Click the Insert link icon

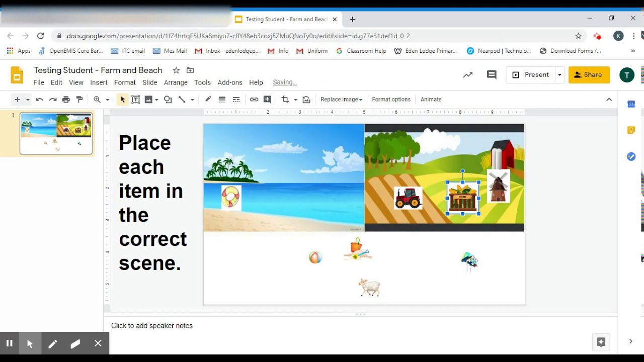(x=254, y=100)
